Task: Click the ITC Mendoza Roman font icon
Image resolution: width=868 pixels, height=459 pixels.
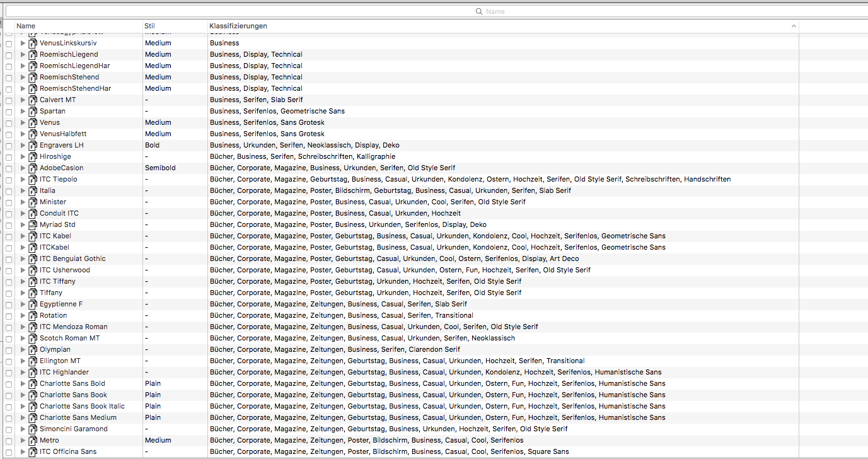Action: (x=33, y=327)
